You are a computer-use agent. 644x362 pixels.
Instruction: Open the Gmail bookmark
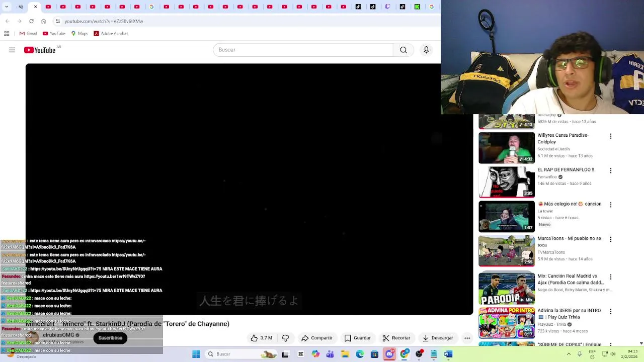(x=28, y=33)
